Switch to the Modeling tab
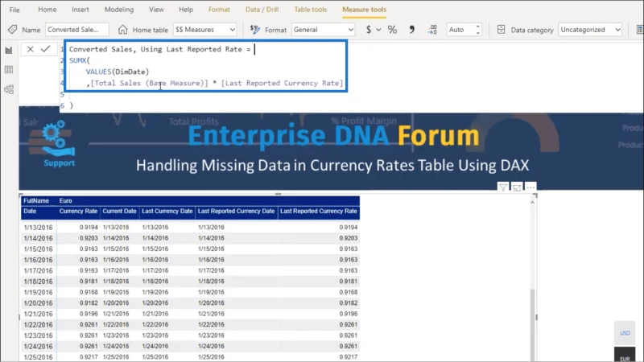 tap(118, 10)
